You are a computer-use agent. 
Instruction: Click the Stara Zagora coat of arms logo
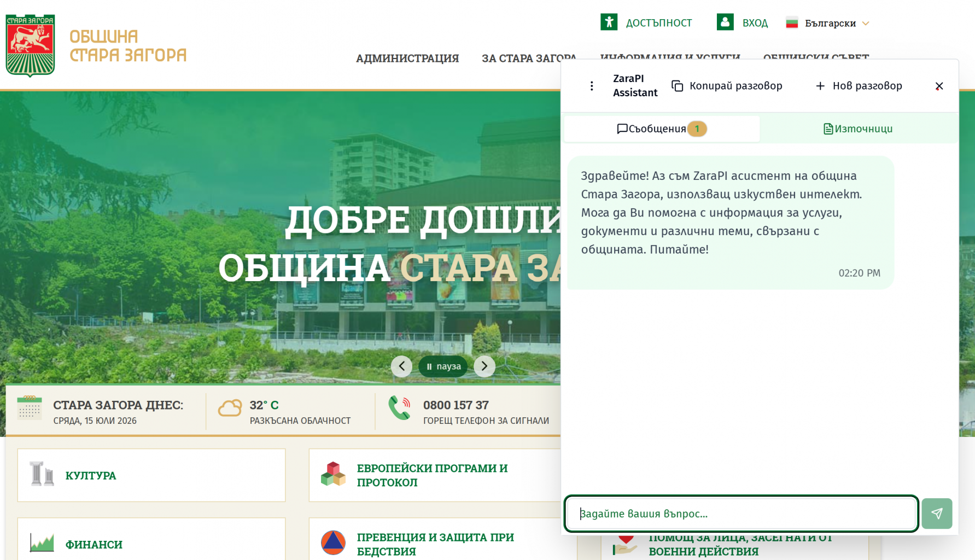(30, 45)
